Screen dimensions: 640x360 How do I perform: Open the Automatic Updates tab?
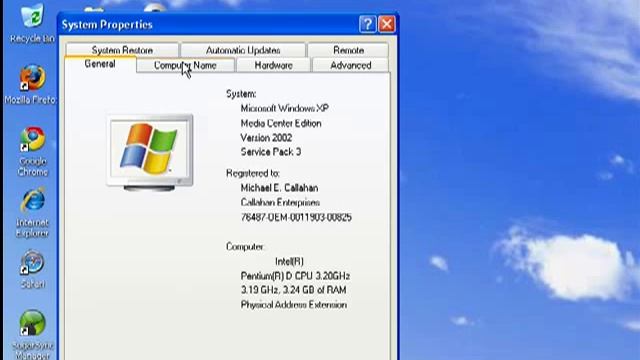pyautogui.click(x=243, y=50)
